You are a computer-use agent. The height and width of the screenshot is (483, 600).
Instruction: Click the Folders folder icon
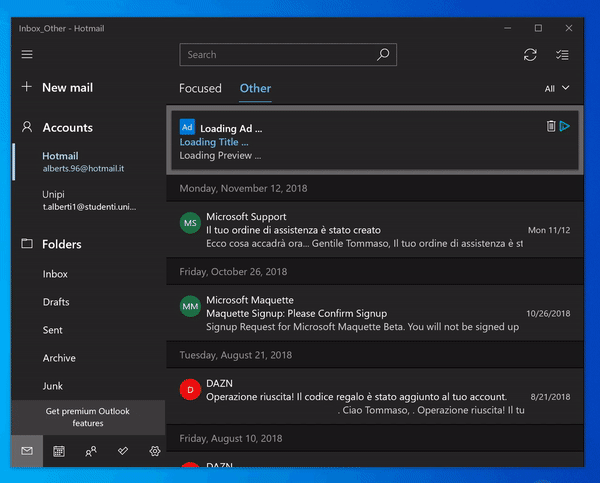pyautogui.click(x=27, y=243)
